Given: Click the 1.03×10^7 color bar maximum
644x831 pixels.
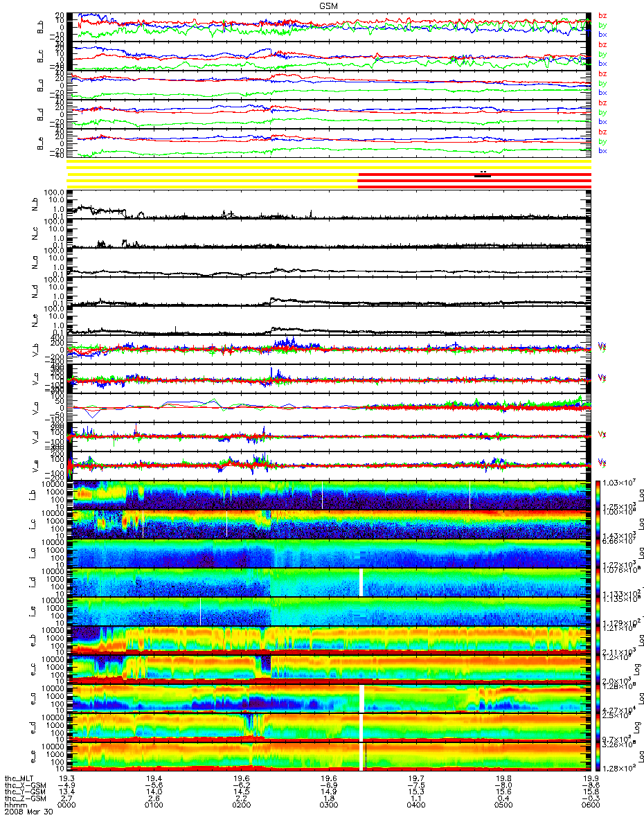Looking at the screenshot, I should tap(619, 482).
